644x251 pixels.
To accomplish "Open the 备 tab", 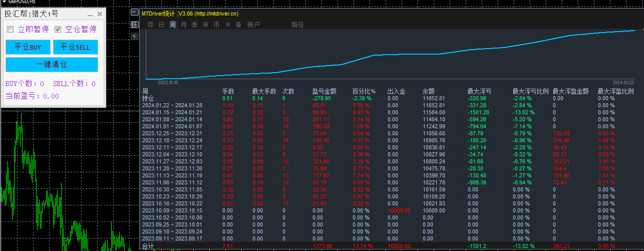I will 239,25.
